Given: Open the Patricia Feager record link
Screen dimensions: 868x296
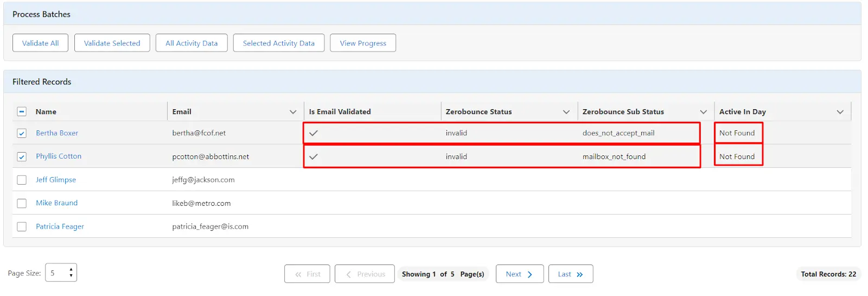Looking at the screenshot, I should (60, 226).
